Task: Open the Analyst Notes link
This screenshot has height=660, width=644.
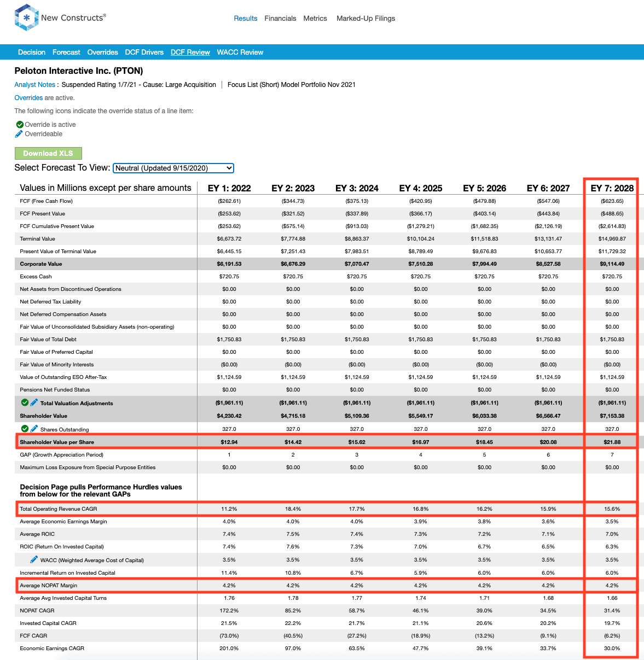Action: [35, 85]
